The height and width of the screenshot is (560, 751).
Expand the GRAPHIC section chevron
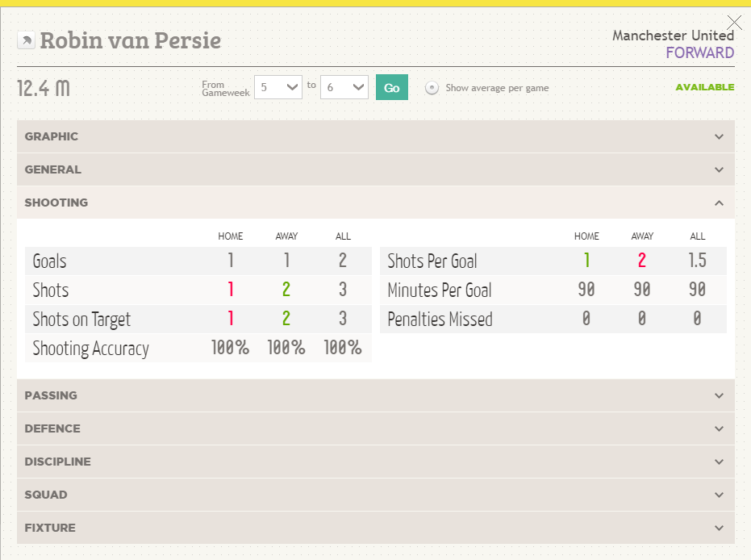[719, 136]
